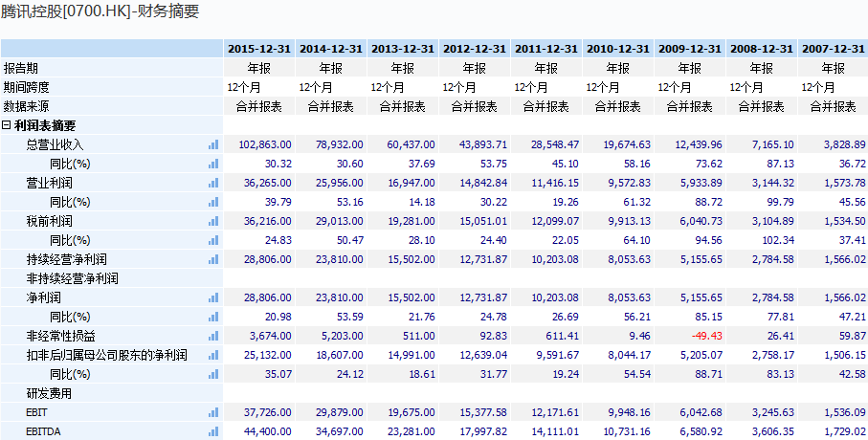This screenshot has width=868, height=440.
Task: Open chart icon for 营业利润 同比(%) row
Action: coord(213,202)
